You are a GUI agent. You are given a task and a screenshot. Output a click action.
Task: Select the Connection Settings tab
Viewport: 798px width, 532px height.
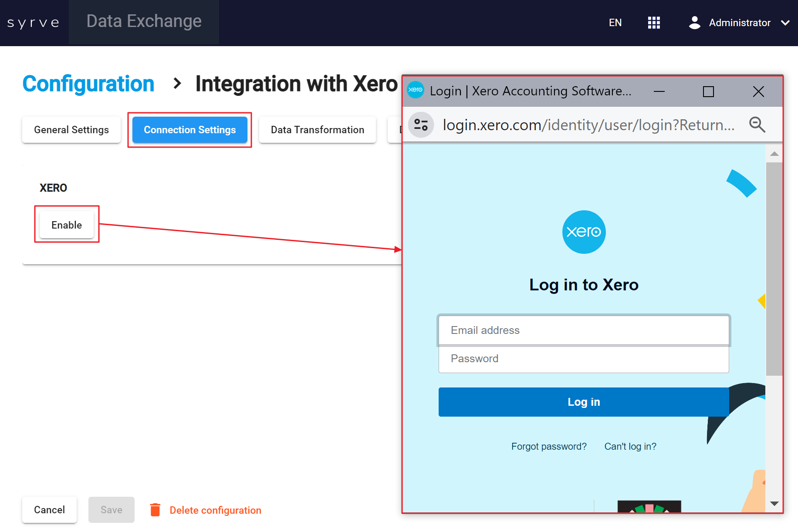(189, 130)
